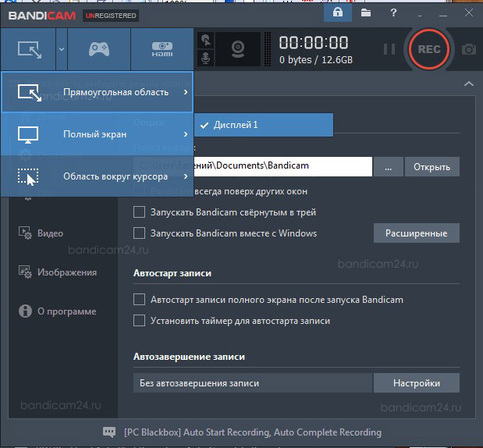
Task: Choose Область вокруг курсора menu item
Action: click(97, 176)
